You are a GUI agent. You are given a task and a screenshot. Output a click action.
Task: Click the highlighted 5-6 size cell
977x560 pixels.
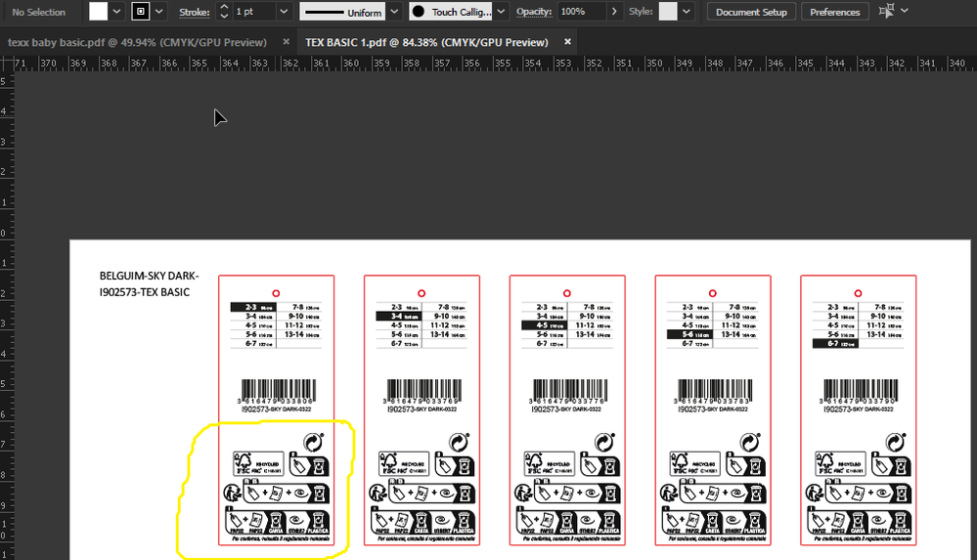tap(689, 334)
